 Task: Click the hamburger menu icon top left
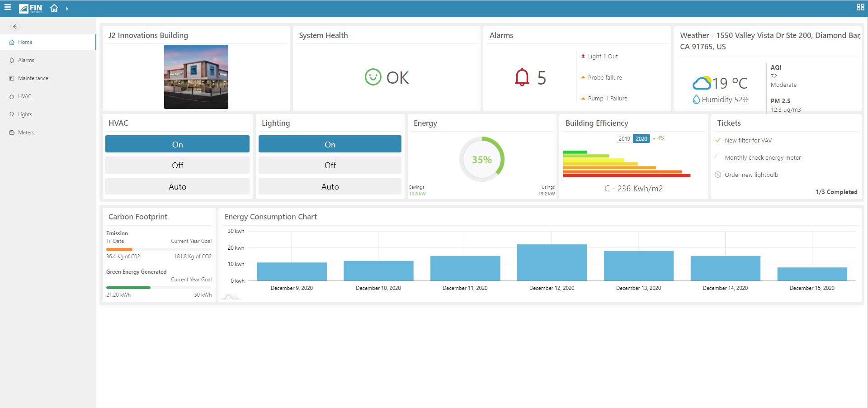tap(7, 7)
